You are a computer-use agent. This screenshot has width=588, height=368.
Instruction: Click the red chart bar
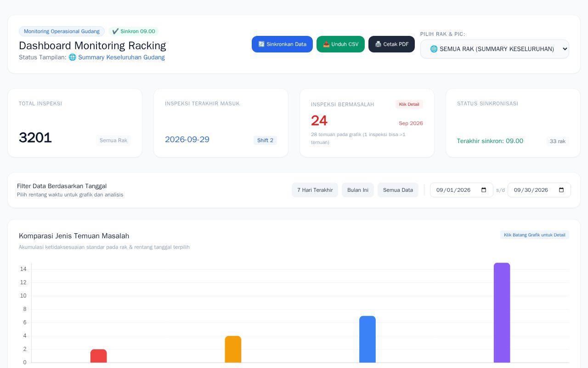[x=98, y=356]
